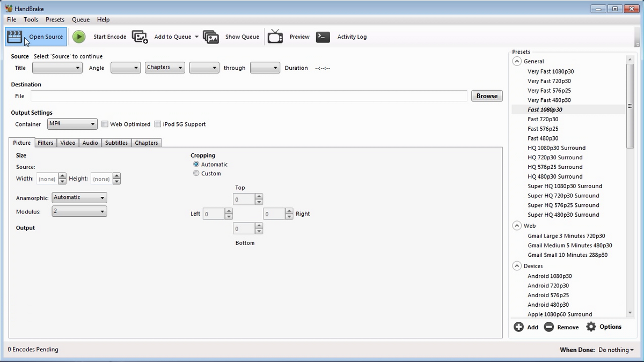Open the Queue menu

tap(81, 19)
